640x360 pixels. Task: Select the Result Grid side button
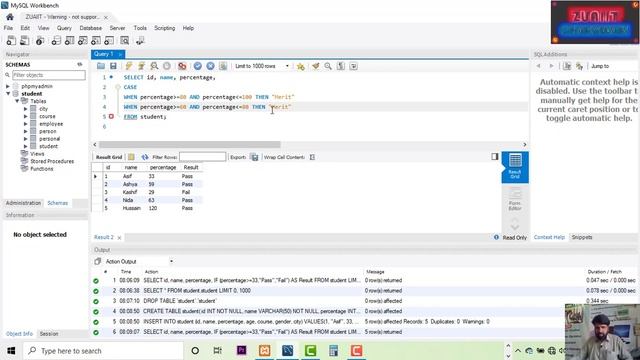click(515, 167)
